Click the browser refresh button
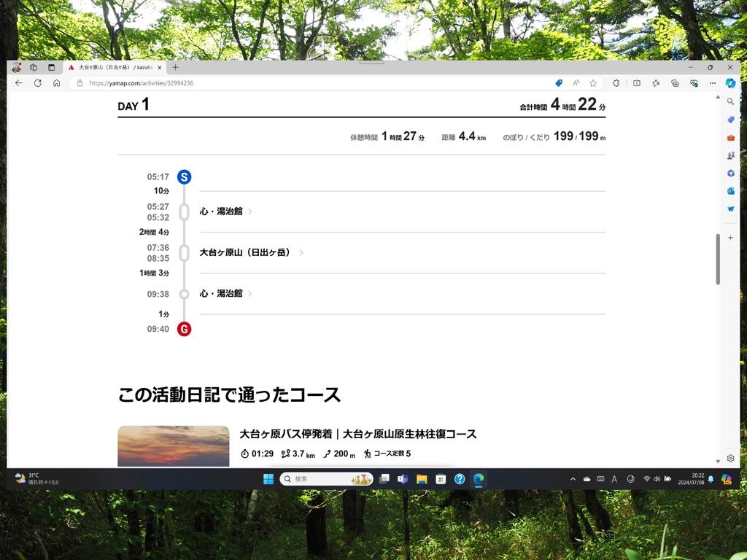The image size is (747, 560). (38, 83)
